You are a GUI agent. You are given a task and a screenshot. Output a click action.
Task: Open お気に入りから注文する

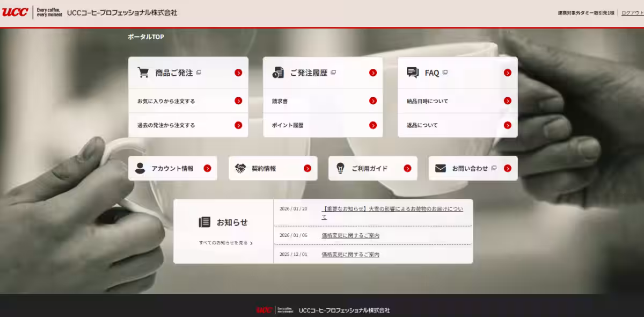pyautogui.click(x=165, y=100)
